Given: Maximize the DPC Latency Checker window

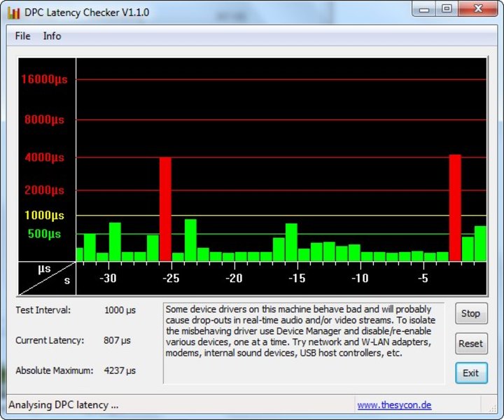Looking at the screenshot, I should [447, 9].
